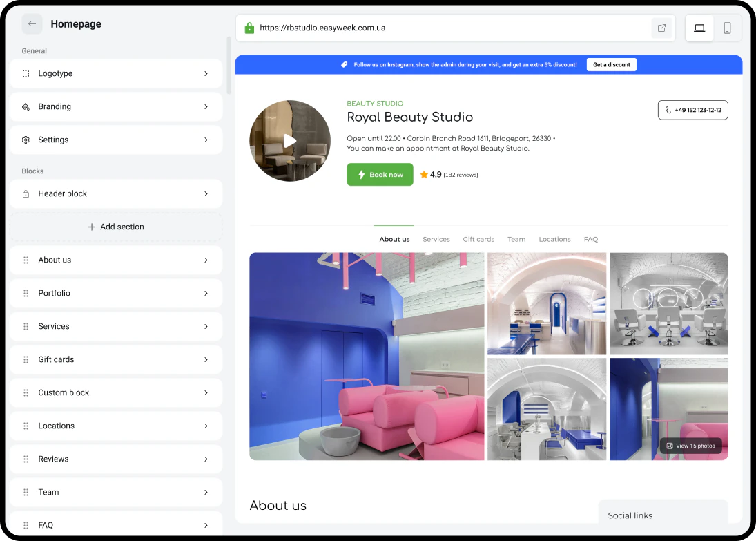Screen dimensions: 756x541
Task: Click the back arrow next to Homepage
Action: [32, 24]
